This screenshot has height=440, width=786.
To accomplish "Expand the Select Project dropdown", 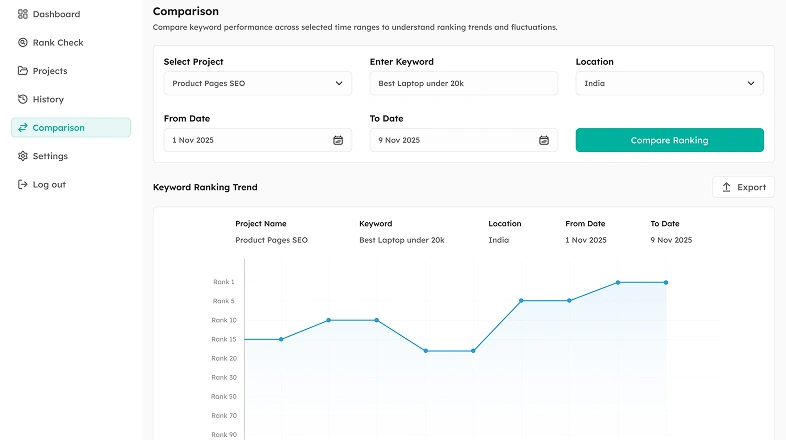I will pyautogui.click(x=257, y=84).
